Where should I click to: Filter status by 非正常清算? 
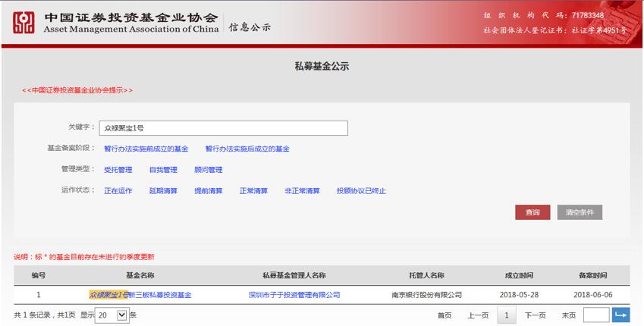302,191
